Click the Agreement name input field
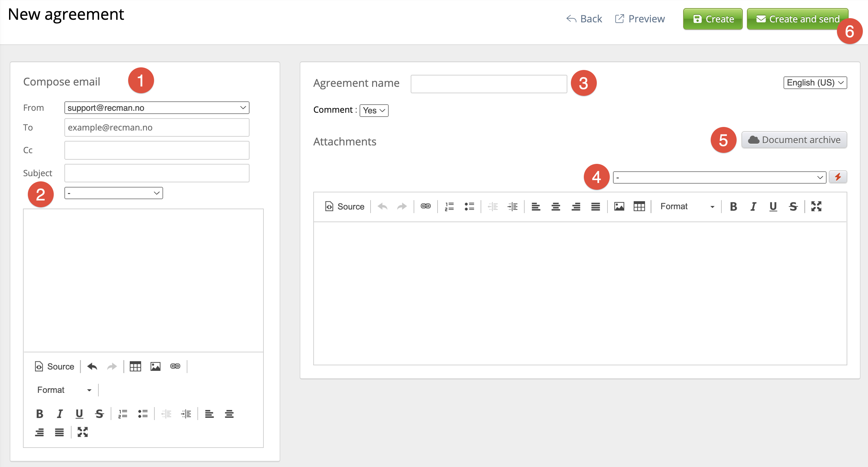 click(489, 84)
